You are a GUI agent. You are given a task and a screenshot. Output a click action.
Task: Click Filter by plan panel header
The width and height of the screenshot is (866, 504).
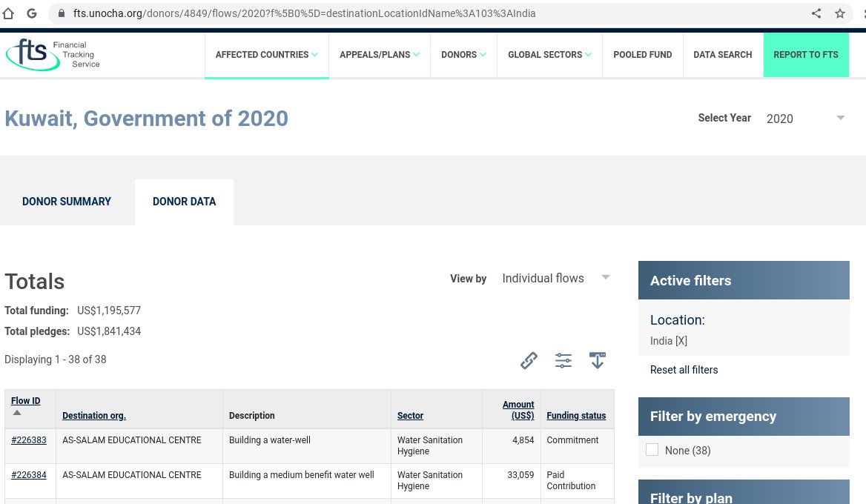[x=744, y=492]
